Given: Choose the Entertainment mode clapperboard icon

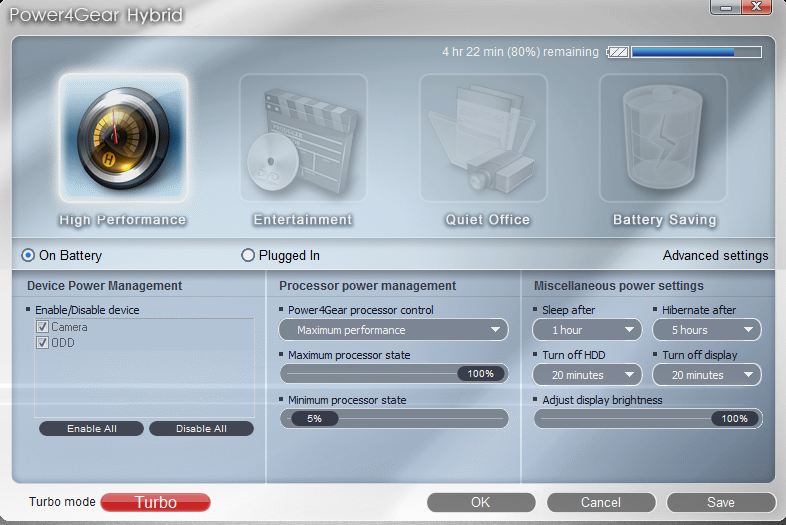Looking at the screenshot, I should click(303, 137).
